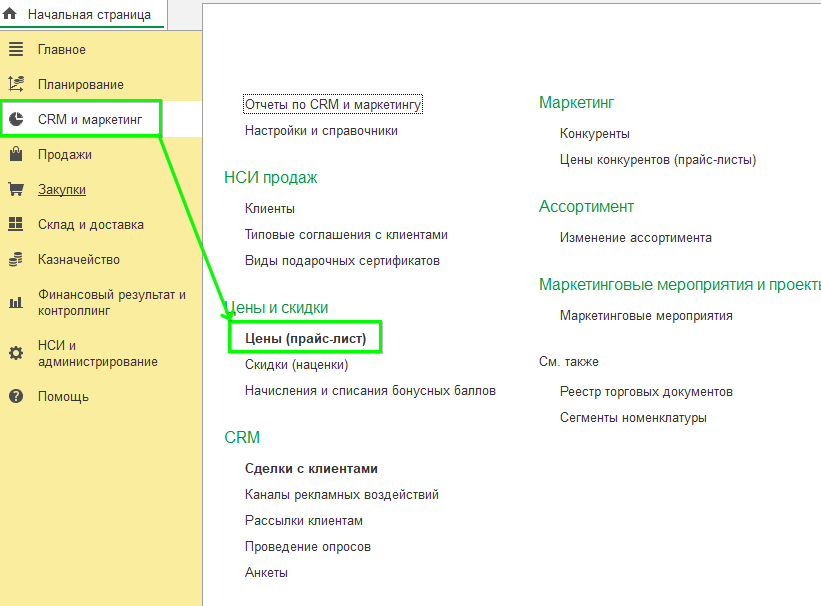Open Проведение опросов
Screen dimensions: 821x606
(x=307, y=547)
